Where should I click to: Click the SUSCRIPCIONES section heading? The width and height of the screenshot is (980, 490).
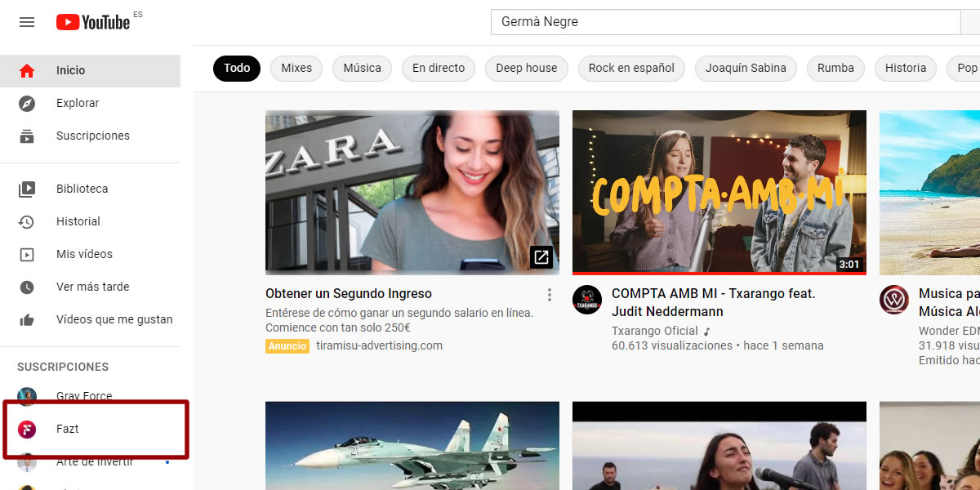63,367
